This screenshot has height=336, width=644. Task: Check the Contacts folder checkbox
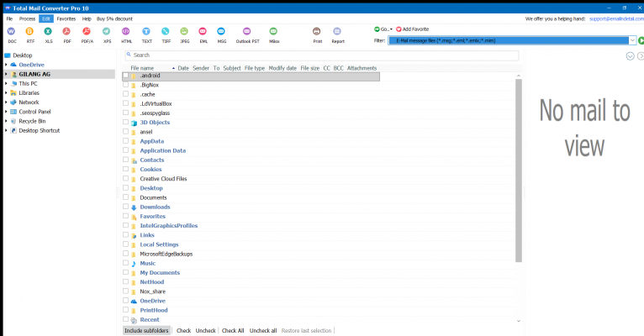125,160
